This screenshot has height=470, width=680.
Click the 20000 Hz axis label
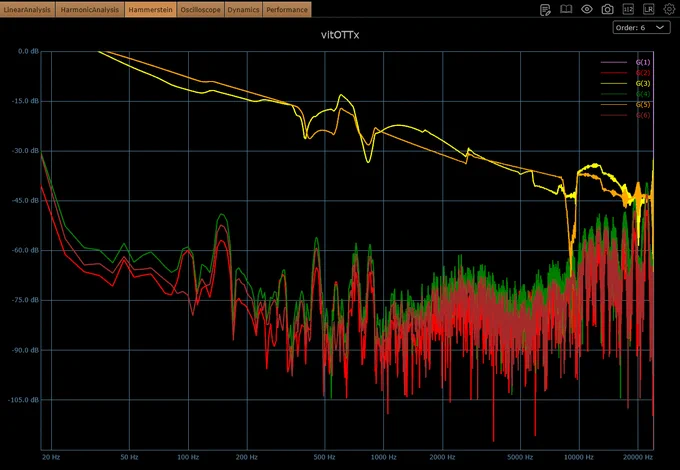(x=638, y=457)
